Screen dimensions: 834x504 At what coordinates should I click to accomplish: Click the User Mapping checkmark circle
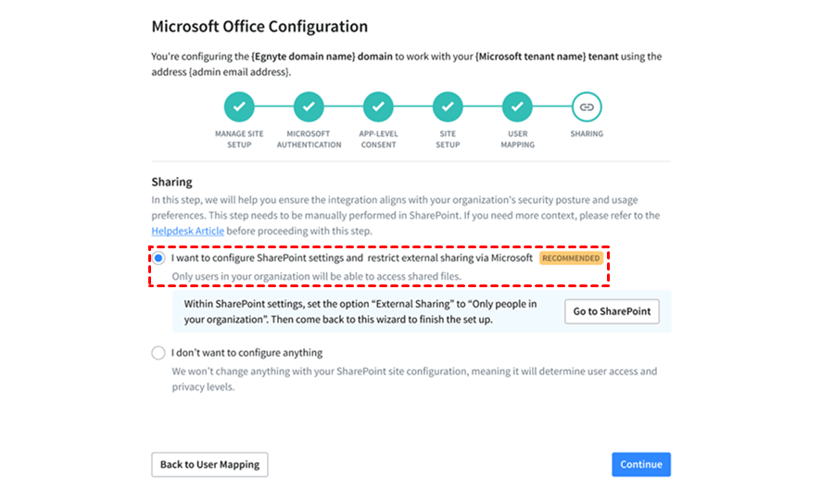click(x=517, y=107)
